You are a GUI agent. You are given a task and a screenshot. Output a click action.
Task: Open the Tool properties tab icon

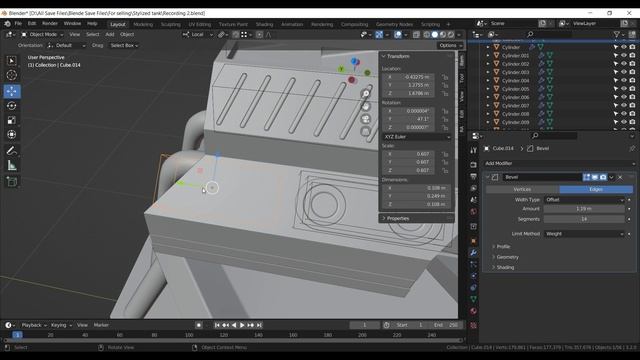[473, 151]
